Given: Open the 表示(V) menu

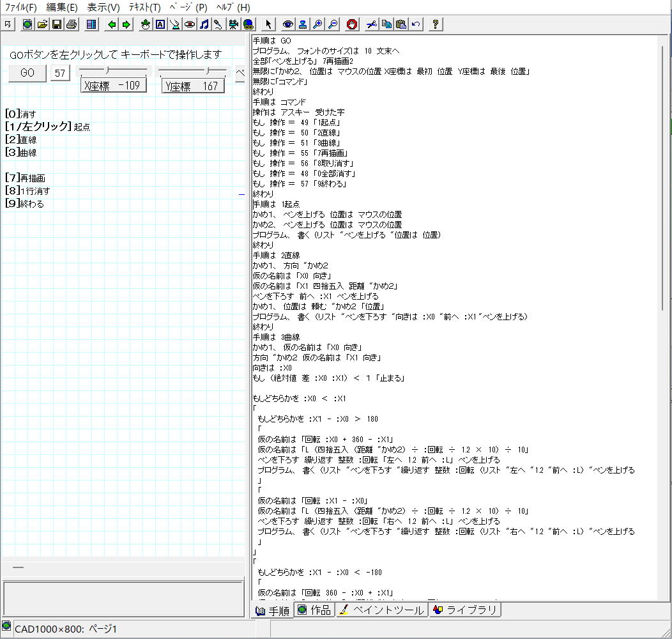Looking at the screenshot, I should tap(103, 7).
